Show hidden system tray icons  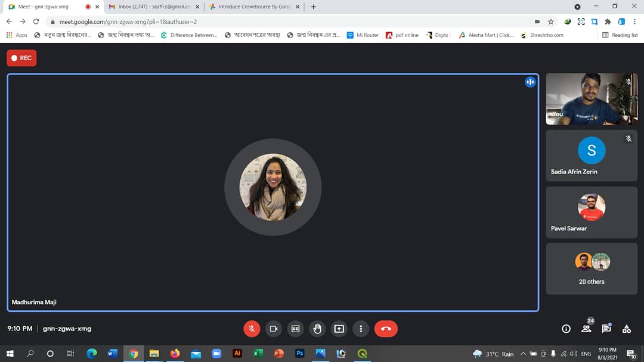523,354
